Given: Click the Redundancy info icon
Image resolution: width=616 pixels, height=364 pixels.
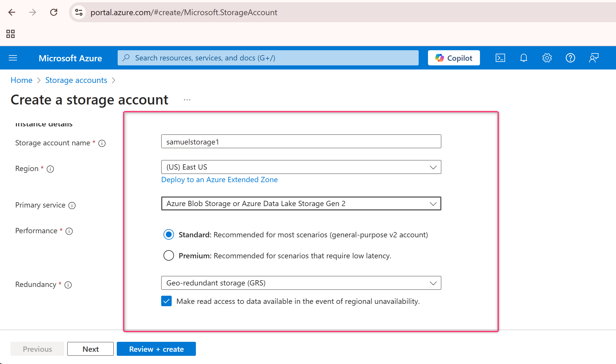Looking at the screenshot, I should (x=68, y=285).
